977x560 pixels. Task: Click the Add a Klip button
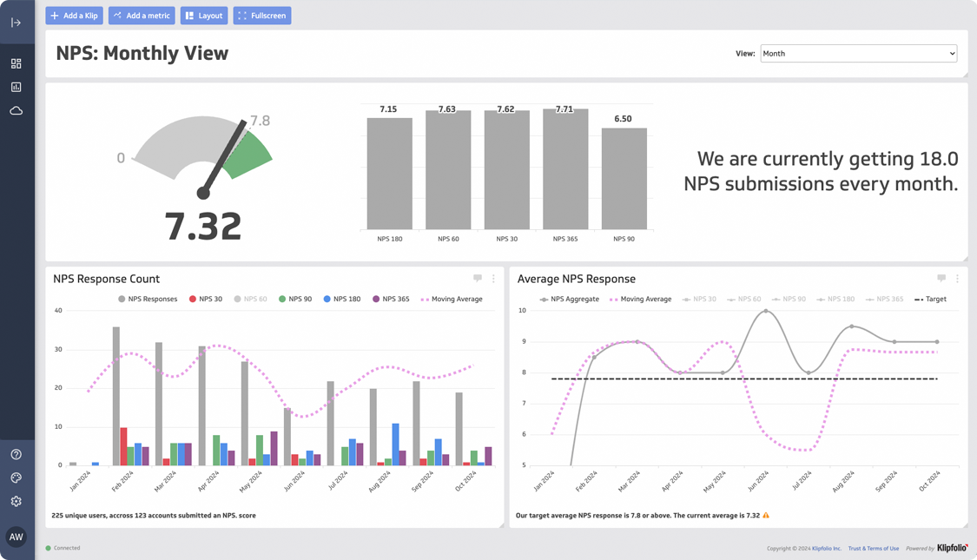click(x=74, y=16)
